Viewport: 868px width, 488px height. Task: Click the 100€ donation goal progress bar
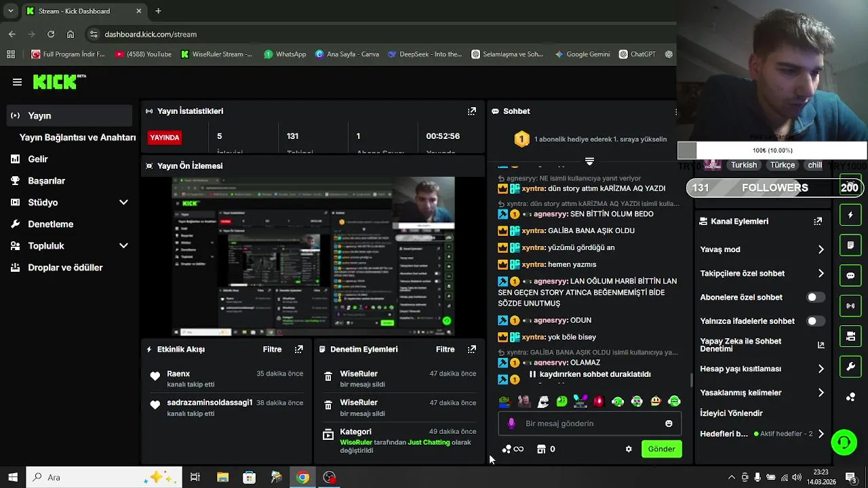pyautogui.click(x=772, y=150)
